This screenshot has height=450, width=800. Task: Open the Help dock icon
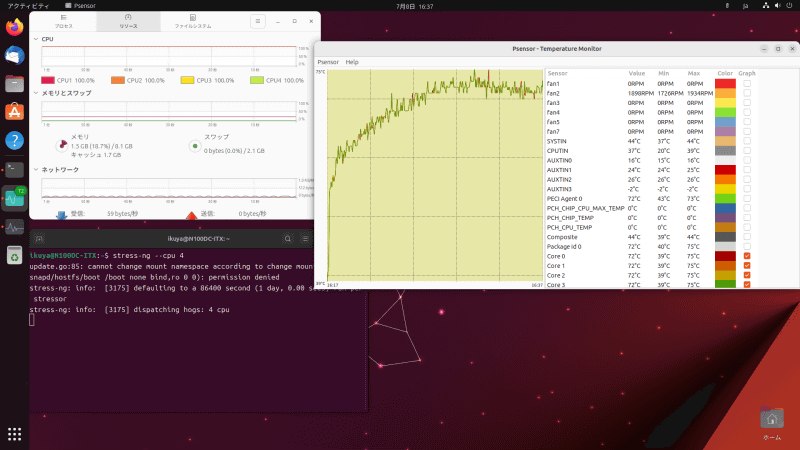pyautogui.click(x=14, y=140)
